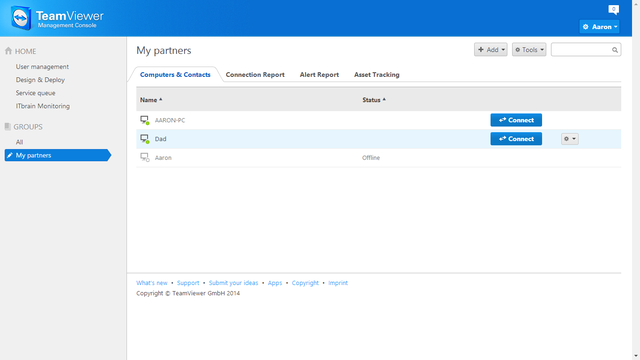This screenshot has width=640, height=360.
Task: Open the Imprint footer link
Action: [338, 283]
